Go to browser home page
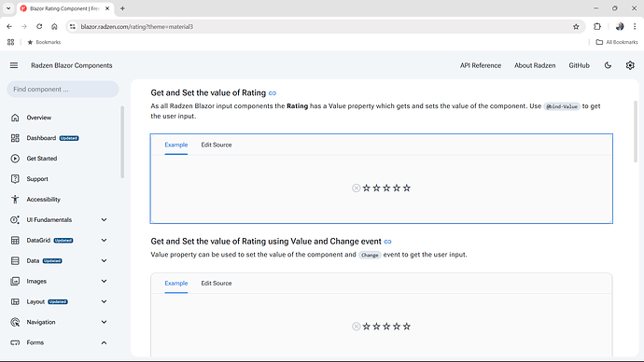This screenshot has width=644, height=362. pos(54,27)
